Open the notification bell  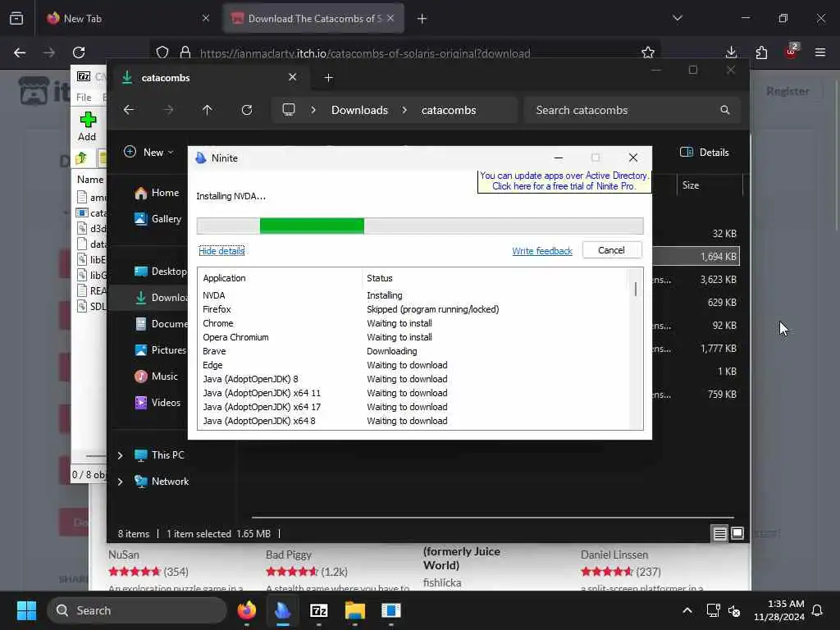click(818, 610)
